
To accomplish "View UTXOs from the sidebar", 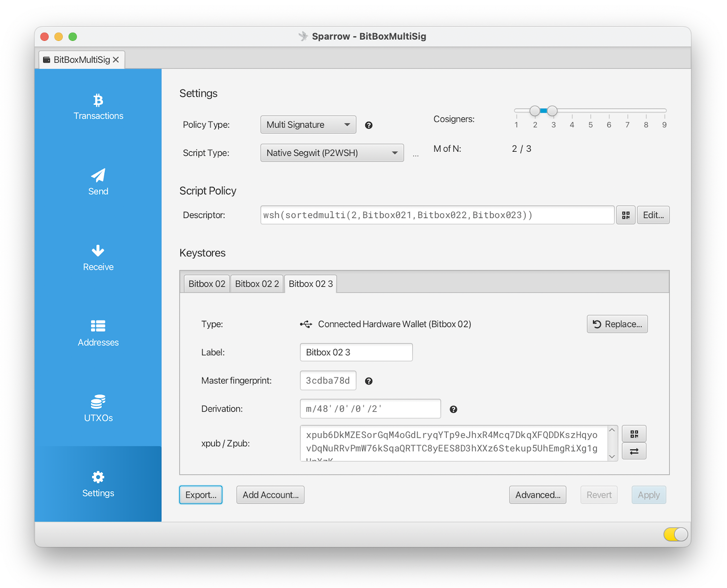I will (98, 409).
